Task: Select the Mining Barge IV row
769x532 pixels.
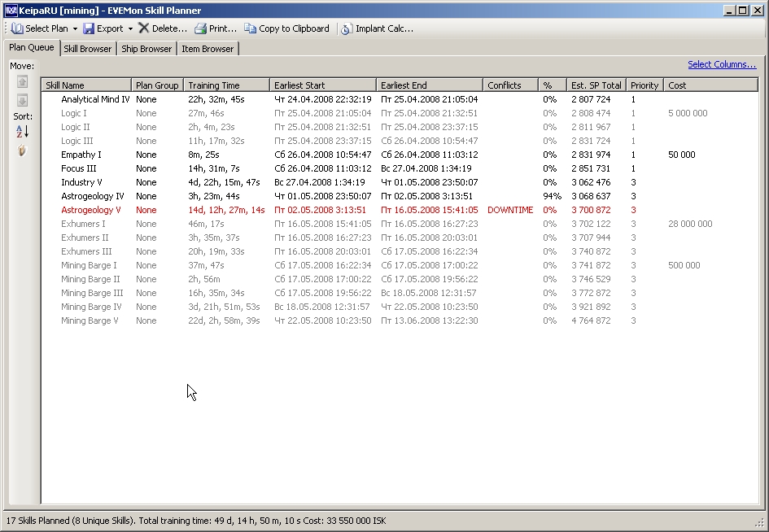Action: (x=400, y=307)
